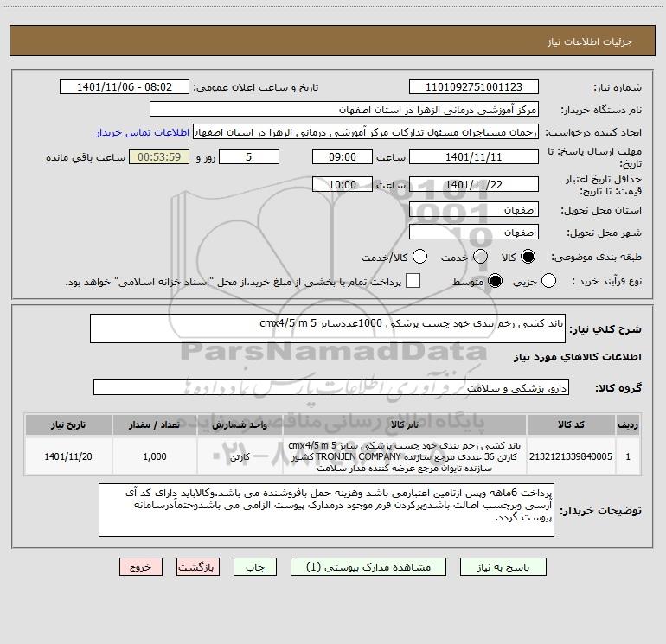666x644 pixels.
Task: Click the بازگشت back button
Action: click(198, 567)
